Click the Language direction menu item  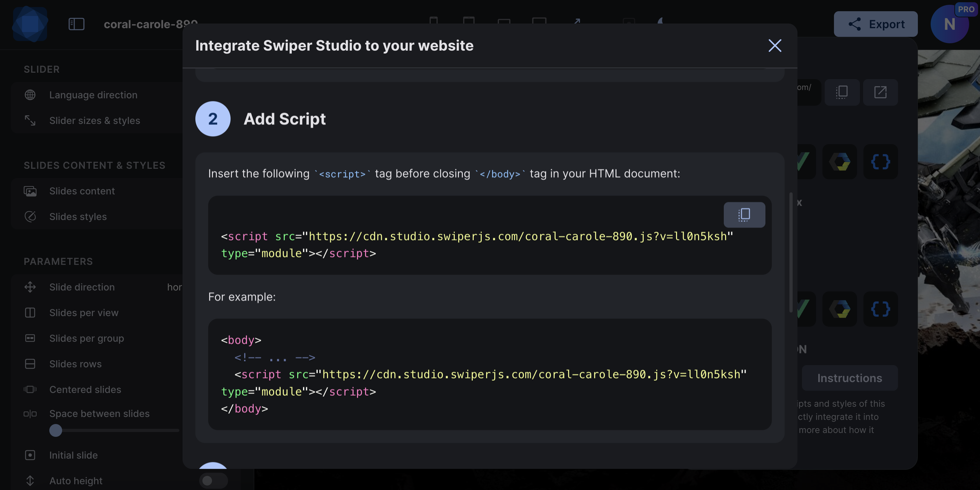pyautogui.click(x=93, y=94)
